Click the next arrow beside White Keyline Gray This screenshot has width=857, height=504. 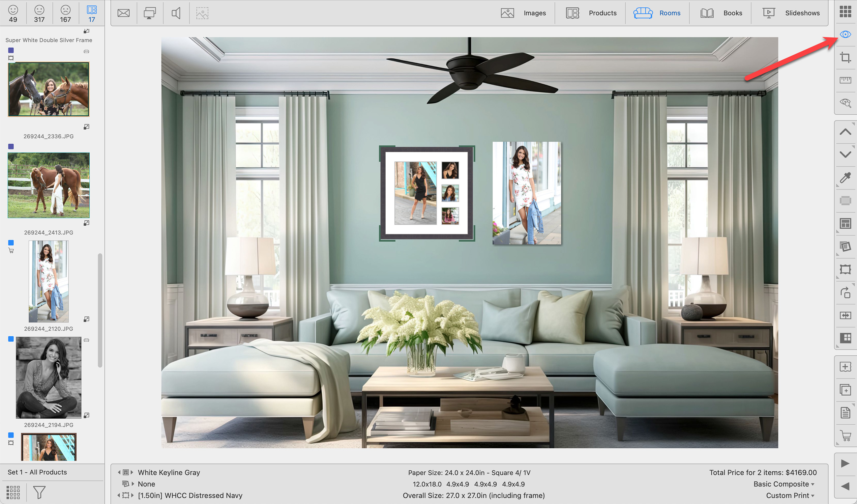(x=132, y=472)
